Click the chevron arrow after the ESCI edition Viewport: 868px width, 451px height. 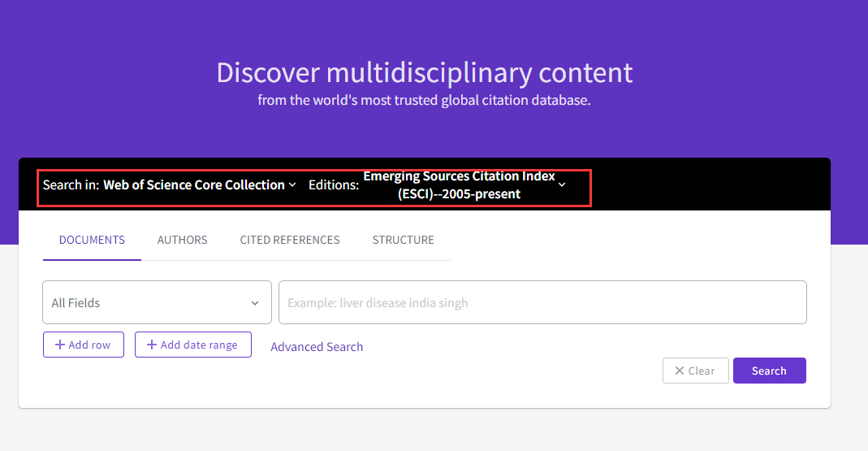pyautogui.click(x=562, y=185)
